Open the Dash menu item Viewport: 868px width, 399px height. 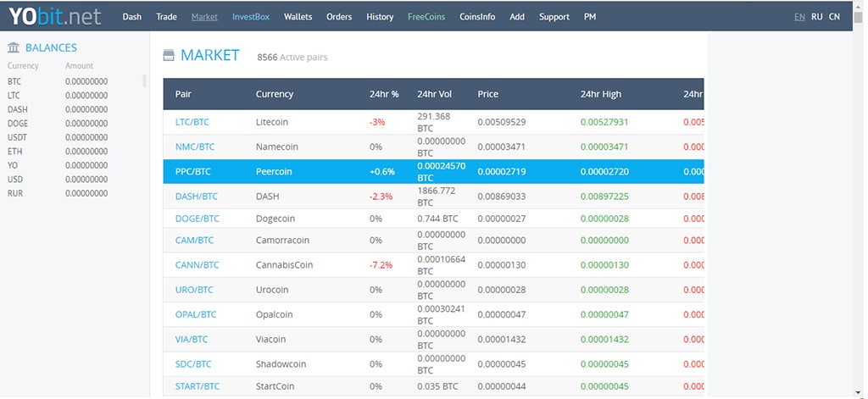[131, 17]
